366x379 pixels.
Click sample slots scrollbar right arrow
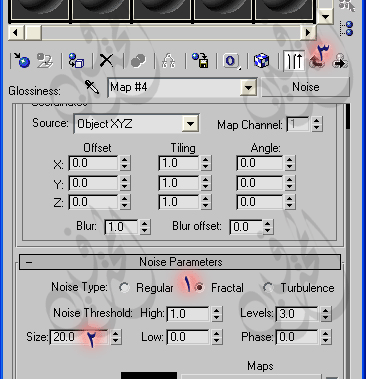[308, 33]
